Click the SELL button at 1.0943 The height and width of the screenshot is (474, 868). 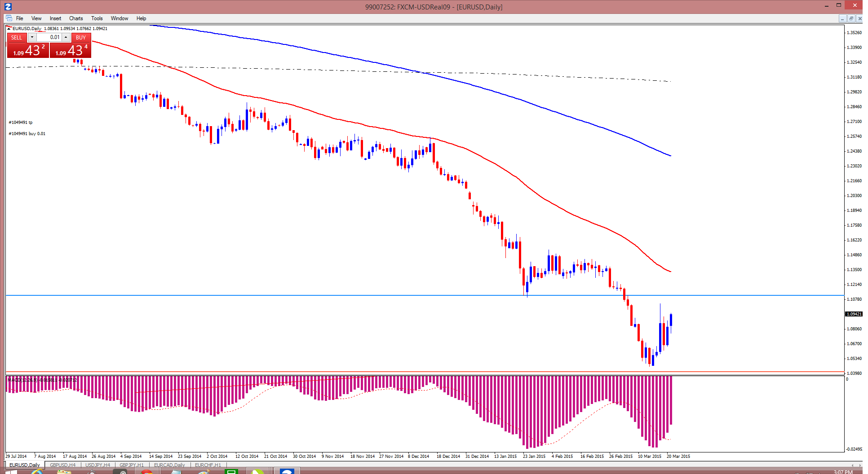(x=27, y=50)
